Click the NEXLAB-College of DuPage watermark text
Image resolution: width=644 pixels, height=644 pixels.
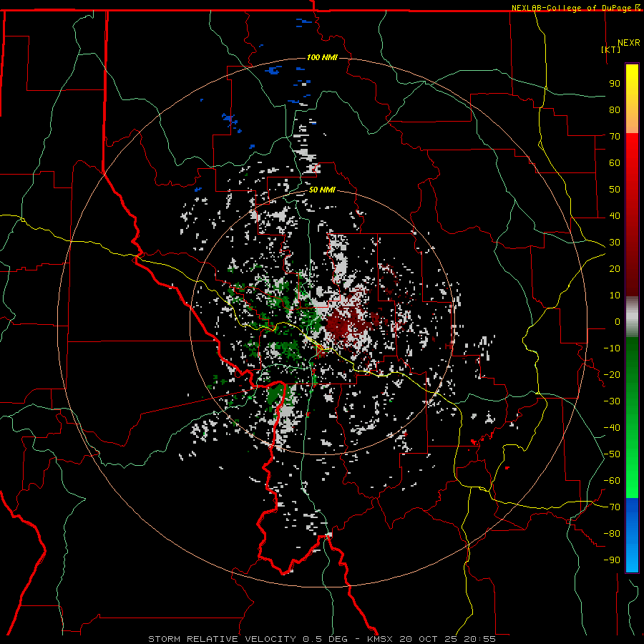pyautogui.click(x=572, y=8)
